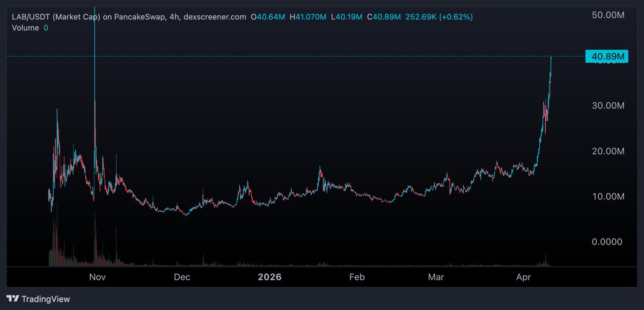Viewport: 644px width, 310px height.
Task: Click the 0.0000 price axis label
Action: (x=608, y=242)
